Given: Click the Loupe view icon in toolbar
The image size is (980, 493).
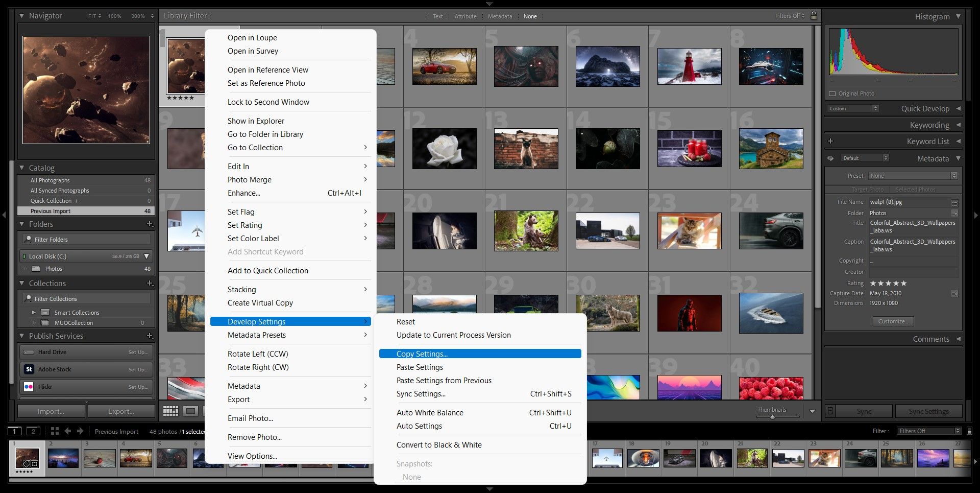Looking at the screenshot, I should click(190, 411).
